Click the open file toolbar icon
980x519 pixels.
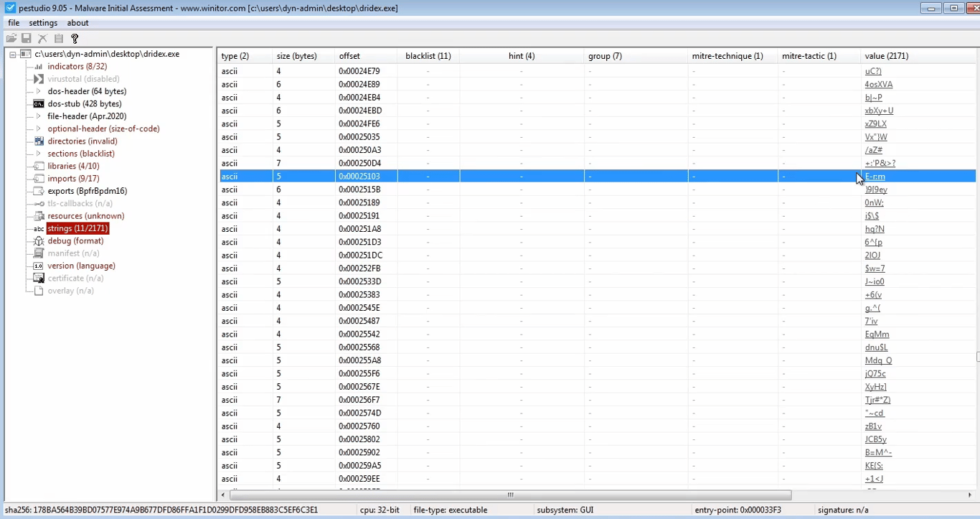11,38
